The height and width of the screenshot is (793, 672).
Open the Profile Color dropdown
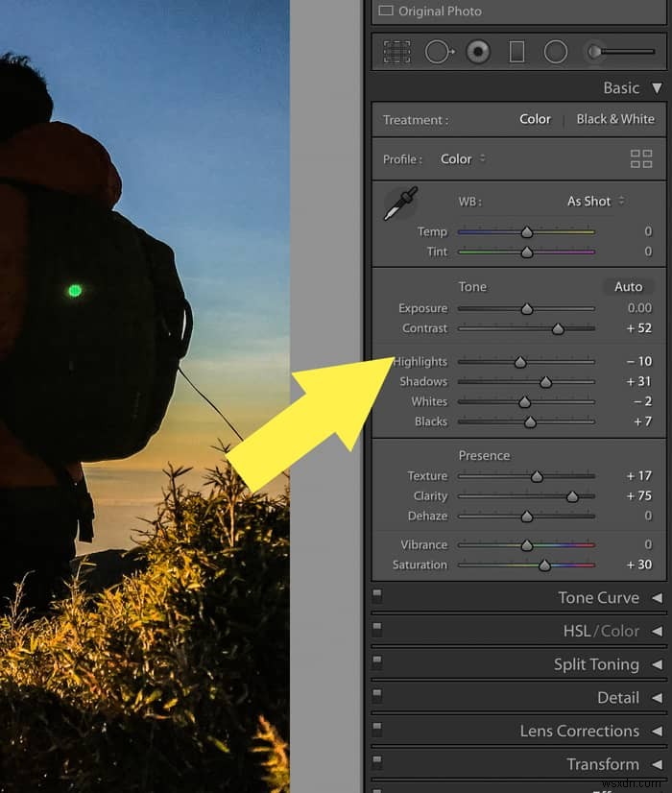[463, 158]
